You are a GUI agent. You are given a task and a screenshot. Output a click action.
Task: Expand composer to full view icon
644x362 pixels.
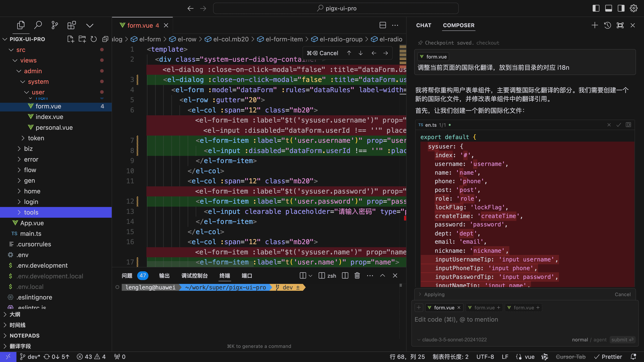click(x=620, y=25)
